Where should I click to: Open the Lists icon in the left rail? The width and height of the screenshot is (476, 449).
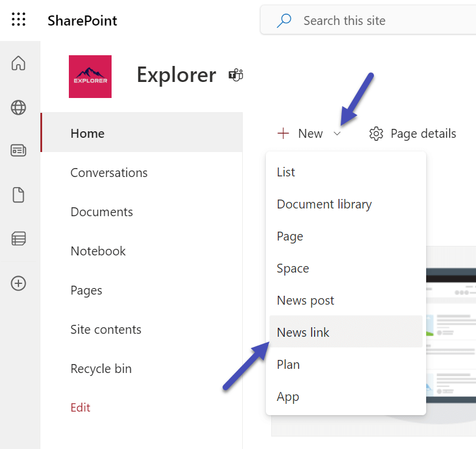click(18, 238)
